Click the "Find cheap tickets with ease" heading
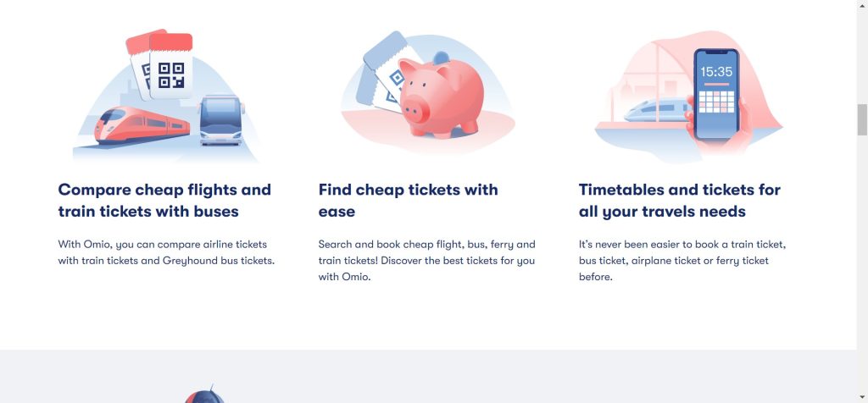Screen dimensions: 868x403 pos(408,201)
